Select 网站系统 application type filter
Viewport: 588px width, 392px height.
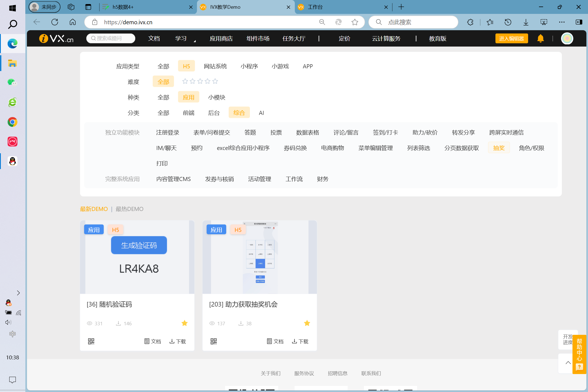215,66
